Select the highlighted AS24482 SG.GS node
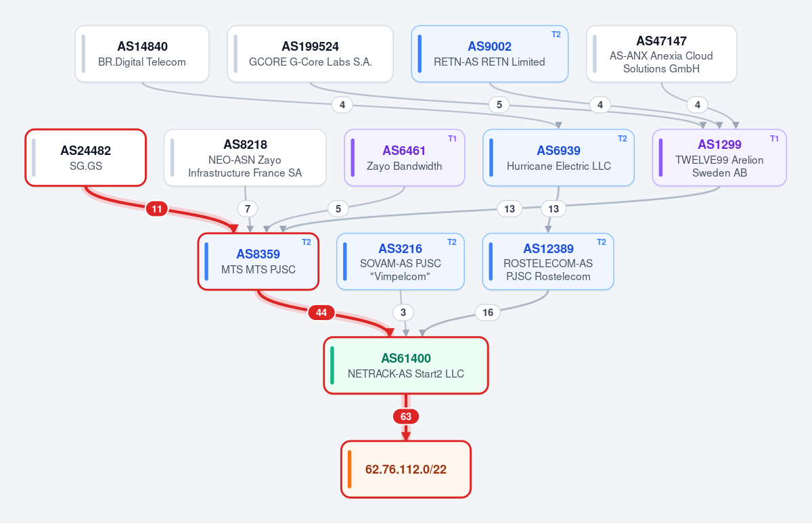This screenshot has height=523, width=812. tap(86, 158)
